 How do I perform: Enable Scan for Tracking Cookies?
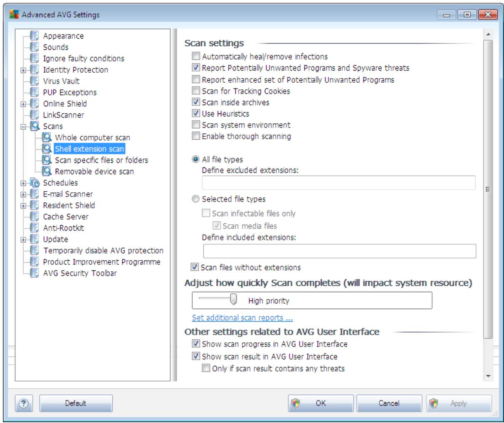(x=196, y=91)
